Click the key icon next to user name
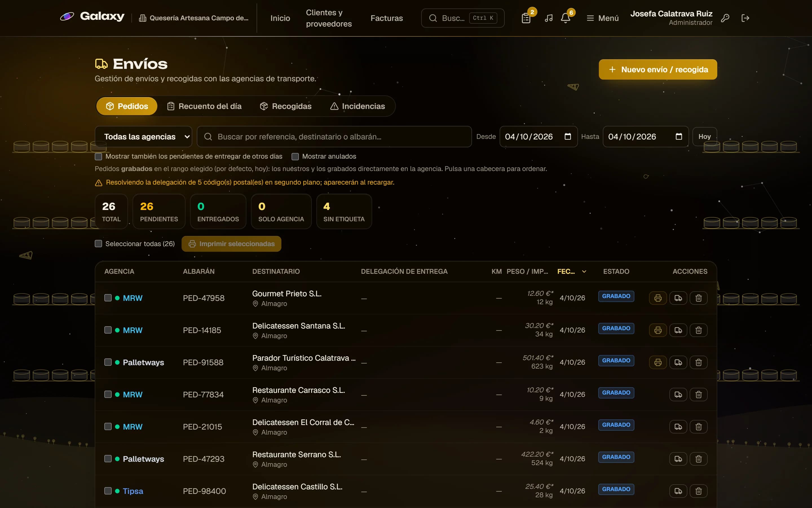 tap(725, 18)
